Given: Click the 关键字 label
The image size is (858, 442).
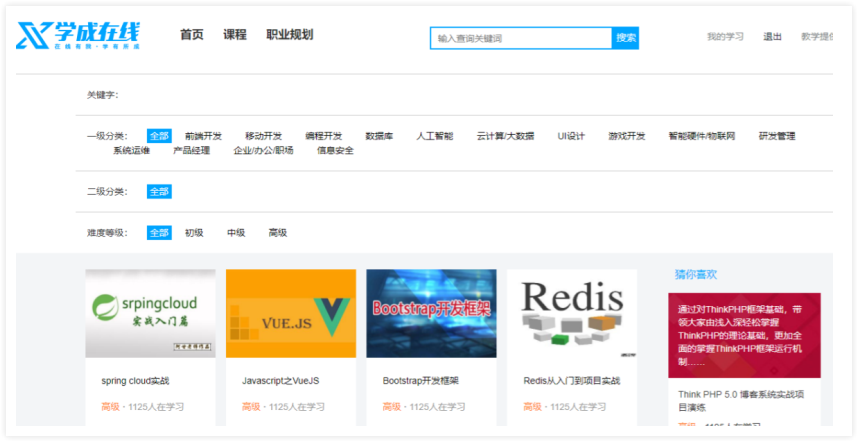Looking at the screenshot, I should [102, 95].
